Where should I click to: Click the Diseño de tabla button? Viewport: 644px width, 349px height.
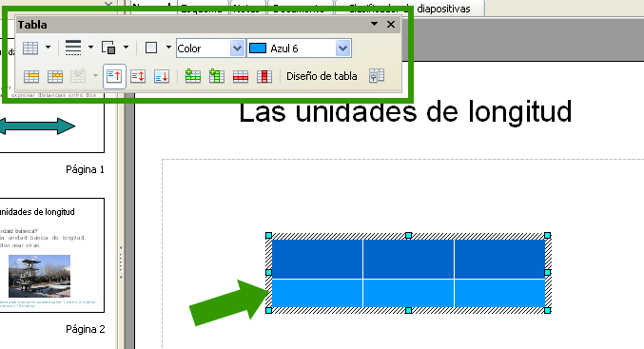coord(322,76)
